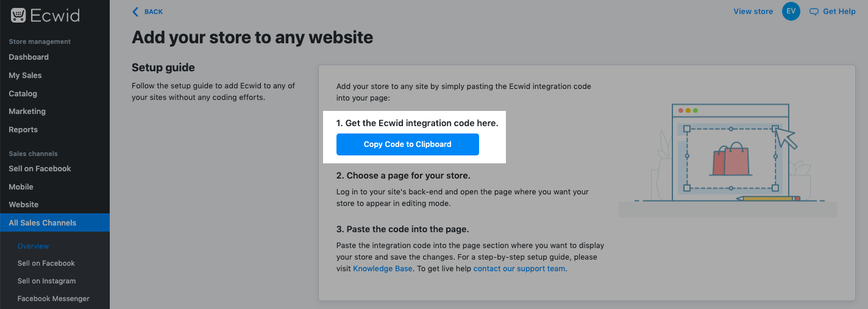868x309 pixels.
Task: Open Website sales channel
Action: [x=24, y=204]
